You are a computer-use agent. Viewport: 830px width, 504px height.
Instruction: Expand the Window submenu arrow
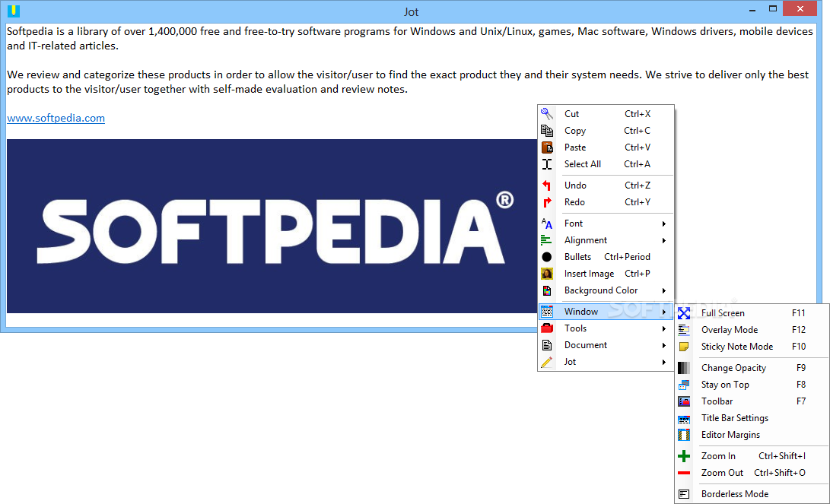click(664, 312)
